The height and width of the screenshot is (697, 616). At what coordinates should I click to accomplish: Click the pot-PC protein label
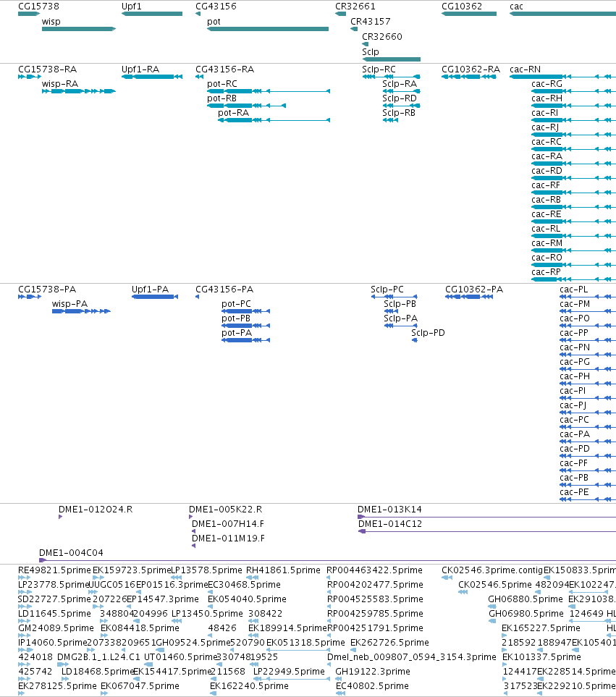[237, 303]
